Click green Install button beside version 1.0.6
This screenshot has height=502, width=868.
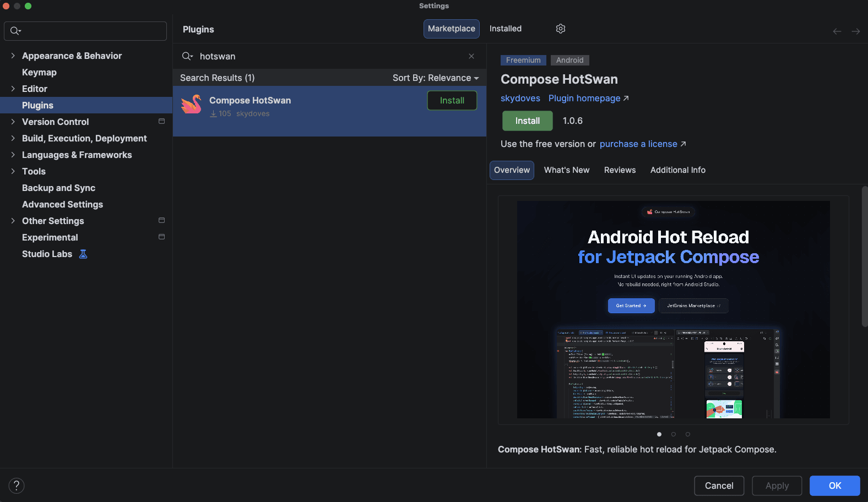(528, 121)
